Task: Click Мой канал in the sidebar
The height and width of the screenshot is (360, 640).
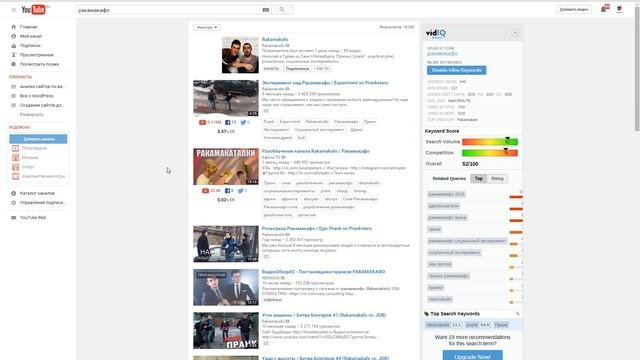Action: point(31,36)
